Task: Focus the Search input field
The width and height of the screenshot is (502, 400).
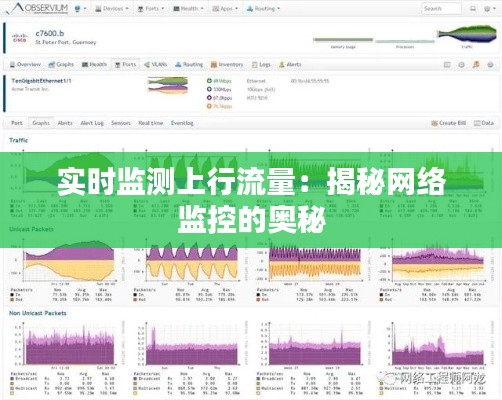Action: 442,9
